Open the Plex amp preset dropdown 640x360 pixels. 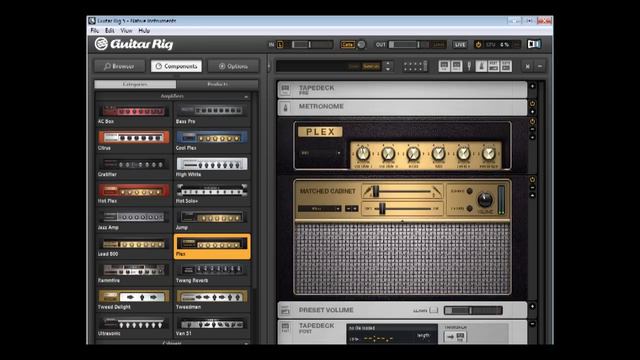pyautogui.click(x=321, y=153)
